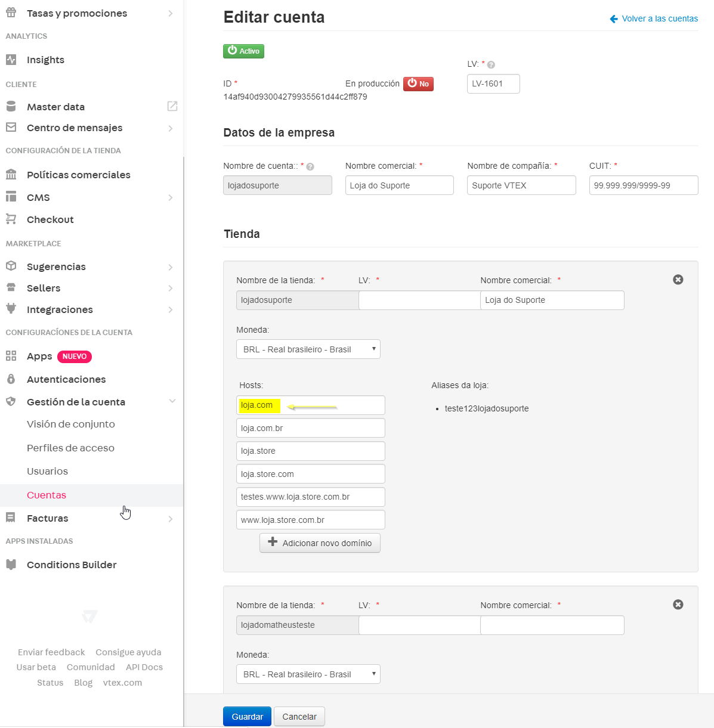Click the LV help question mark icon
This screenshot has width=714, height=728.
[x=491, y=64]
